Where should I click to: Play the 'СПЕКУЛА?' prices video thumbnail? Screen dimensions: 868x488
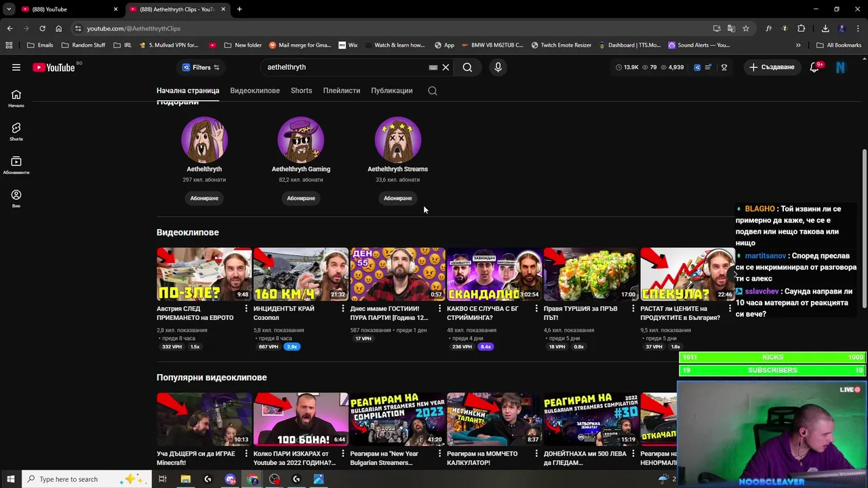click(x=688, y=274)
